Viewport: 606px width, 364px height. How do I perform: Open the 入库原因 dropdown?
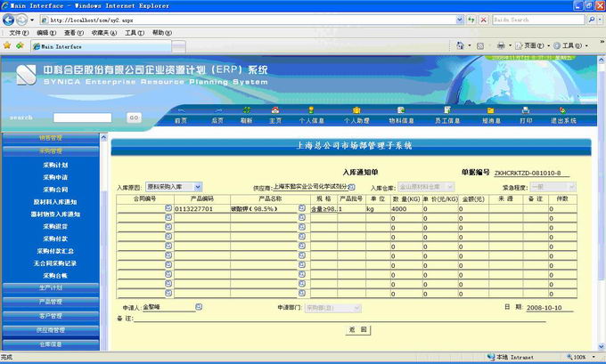pos(198,187)
